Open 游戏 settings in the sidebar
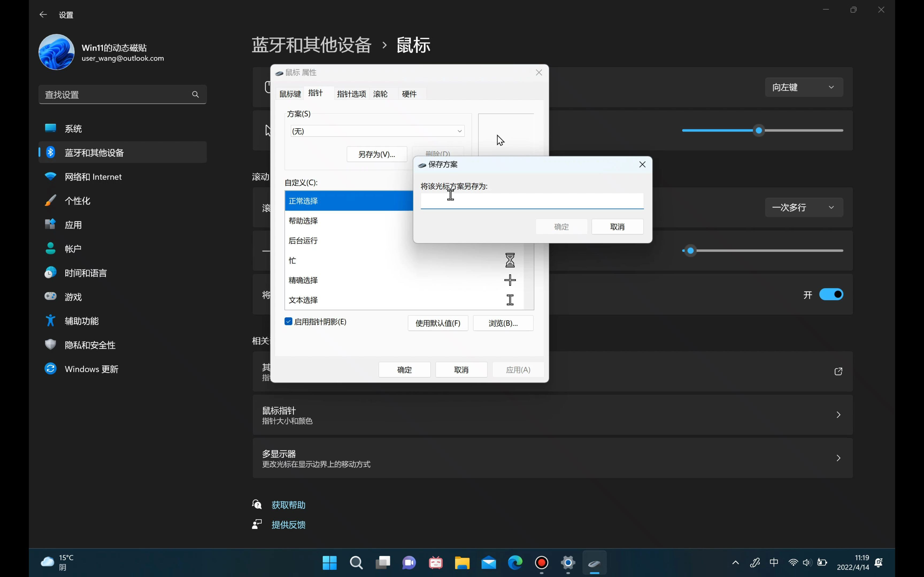Image resolution: width=924 pixels, height=577 pixels. [x=73, y=297]
